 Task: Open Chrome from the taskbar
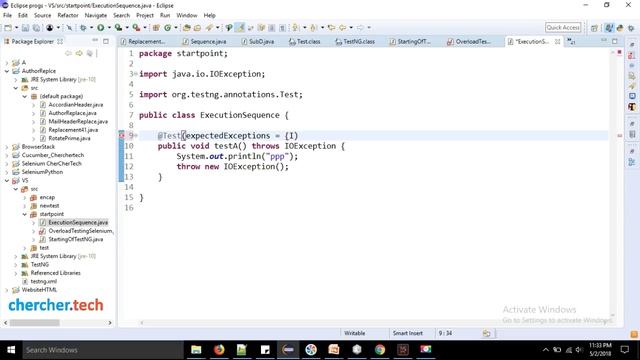[380, 350]
